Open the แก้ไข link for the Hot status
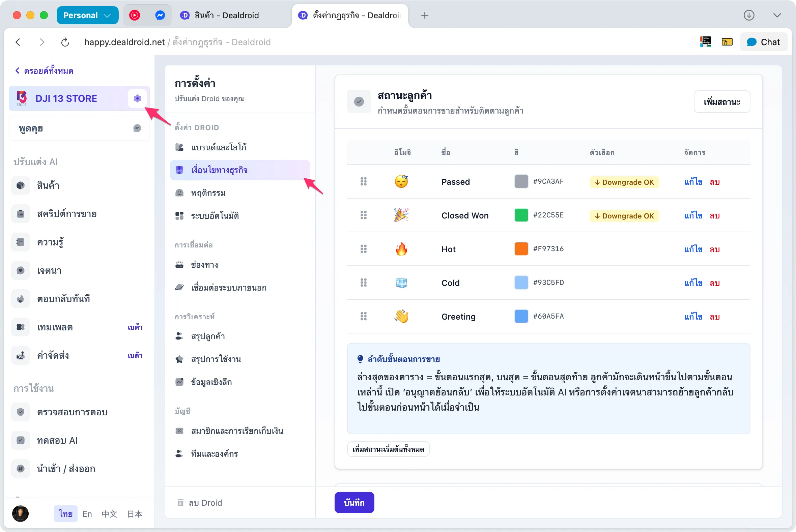The width and height of the screenshot is (796, 532). [693, 249]
